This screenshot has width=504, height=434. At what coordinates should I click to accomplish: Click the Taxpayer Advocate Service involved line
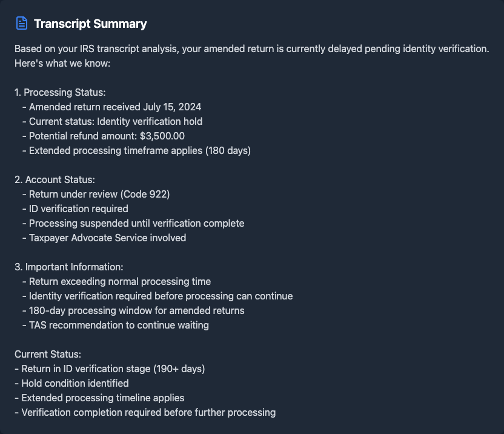[x=107, y=238]
